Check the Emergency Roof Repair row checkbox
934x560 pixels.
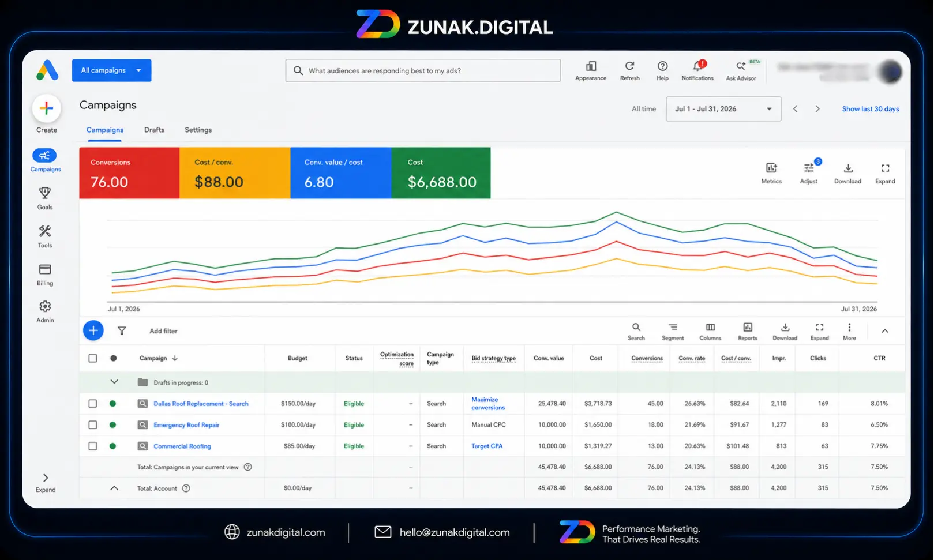point(92,425)
